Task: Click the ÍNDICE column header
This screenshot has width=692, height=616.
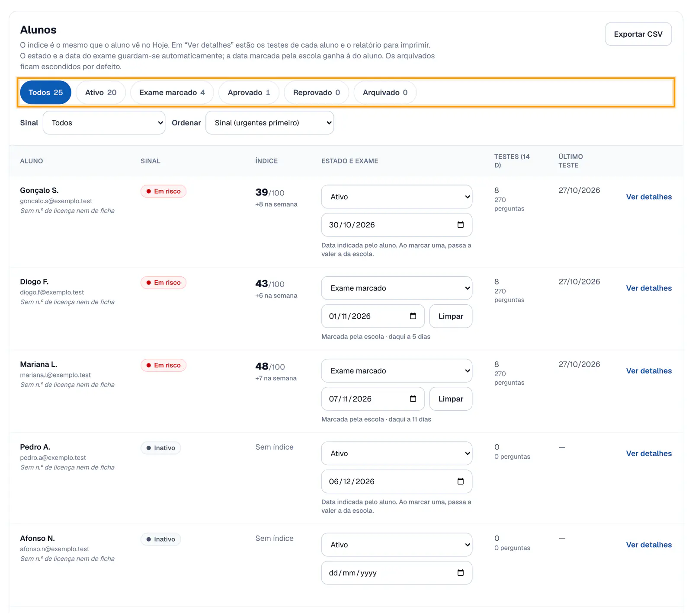Action: 266,161
